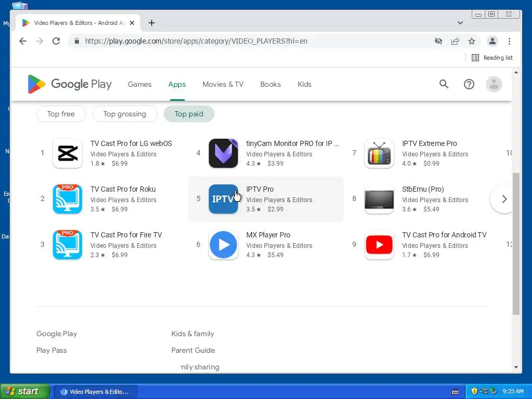Viewport: 532px width, 399px height.
Task: Close the Video Players & Editors tab
Action: tap(132, 23)
